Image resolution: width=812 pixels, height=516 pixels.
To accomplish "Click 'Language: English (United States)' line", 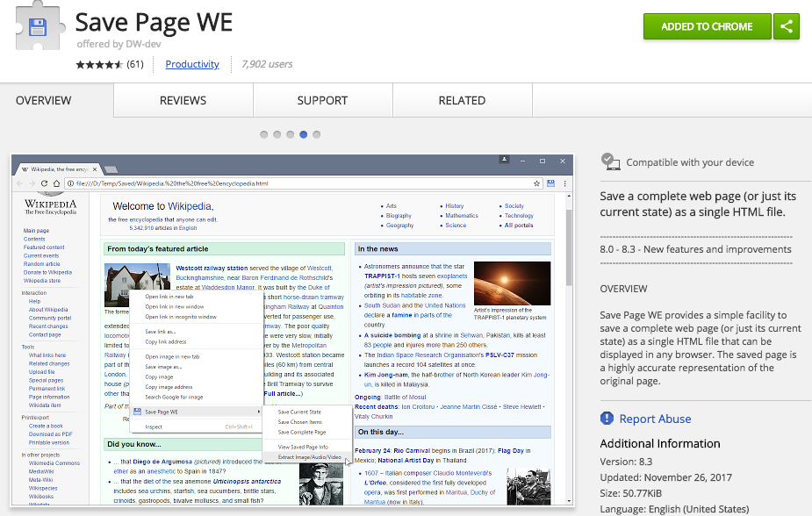I will (674, 509).
